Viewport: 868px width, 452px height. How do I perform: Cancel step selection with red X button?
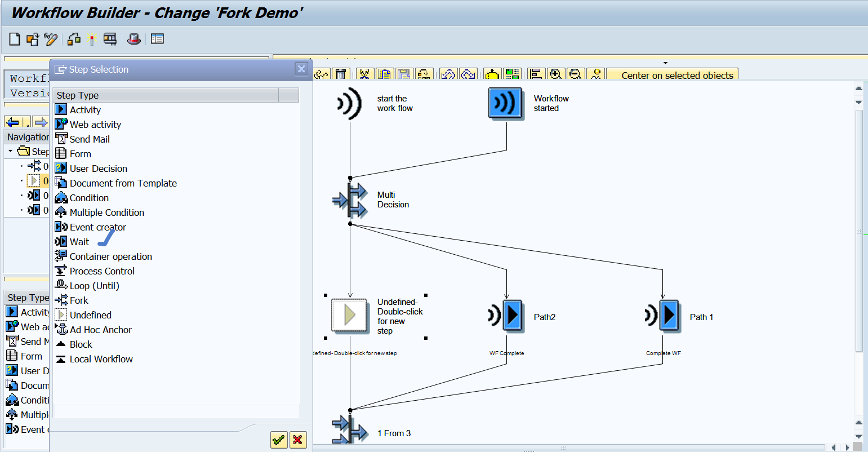point(298,440)
